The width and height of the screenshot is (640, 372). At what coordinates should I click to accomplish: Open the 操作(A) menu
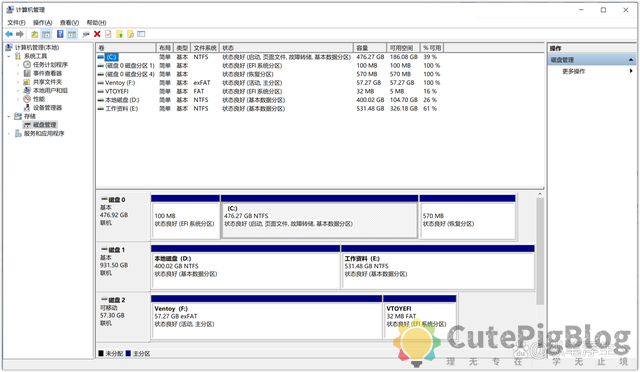click(42, 22)
